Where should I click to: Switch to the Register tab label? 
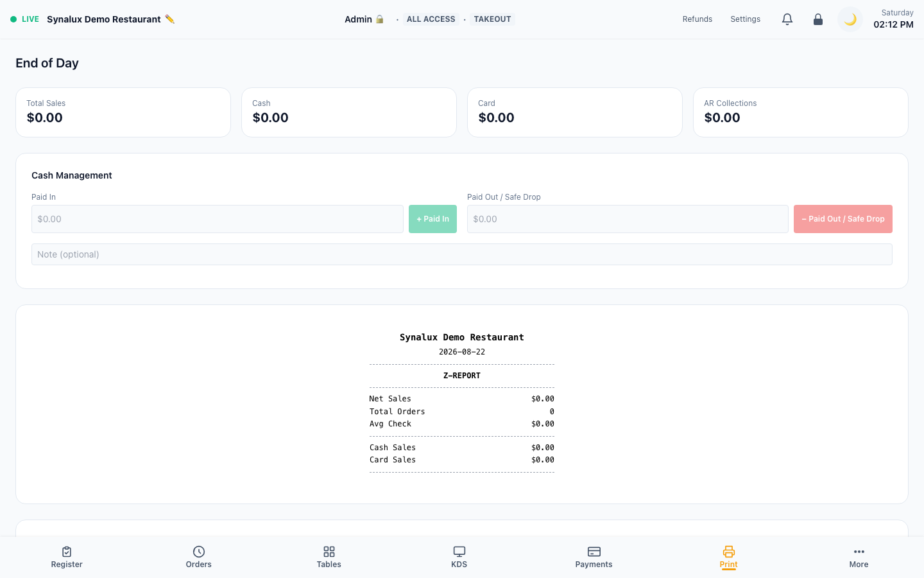click(67, 565)
